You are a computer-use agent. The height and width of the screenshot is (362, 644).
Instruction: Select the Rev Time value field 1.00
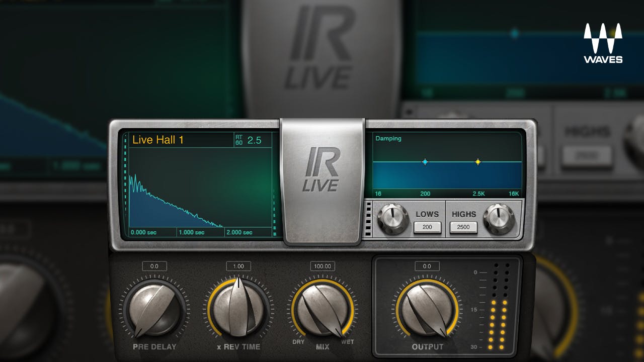pos(238,266)
